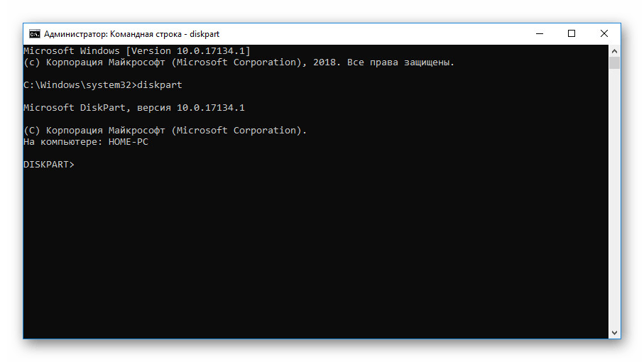Click the scrollbar down arrow
Screen dimensions: 644x362
coord(614,333)
